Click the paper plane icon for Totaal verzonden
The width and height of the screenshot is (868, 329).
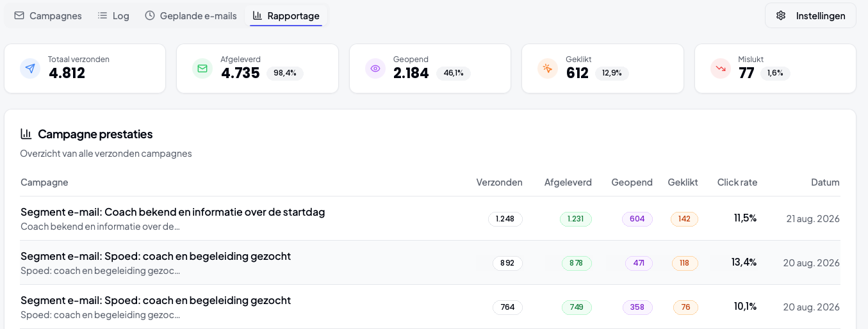coord(30,68)
